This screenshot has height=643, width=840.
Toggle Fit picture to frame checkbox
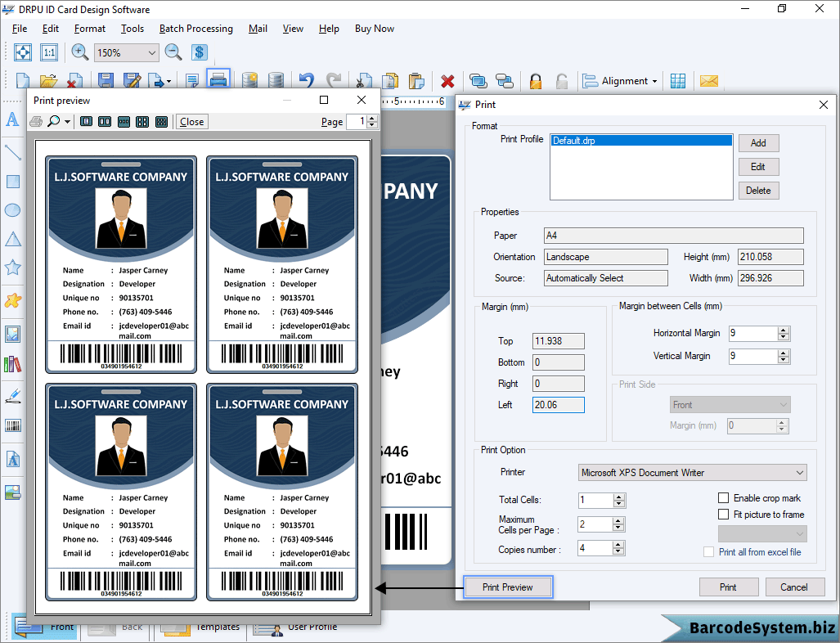(x=723, y=515)
